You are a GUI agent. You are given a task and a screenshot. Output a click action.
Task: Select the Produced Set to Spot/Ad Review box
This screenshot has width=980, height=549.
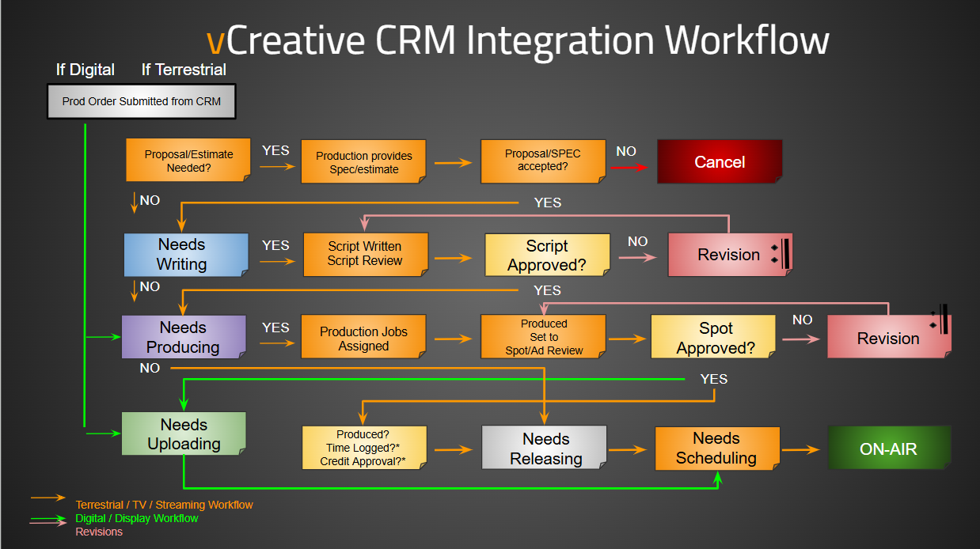543,337
